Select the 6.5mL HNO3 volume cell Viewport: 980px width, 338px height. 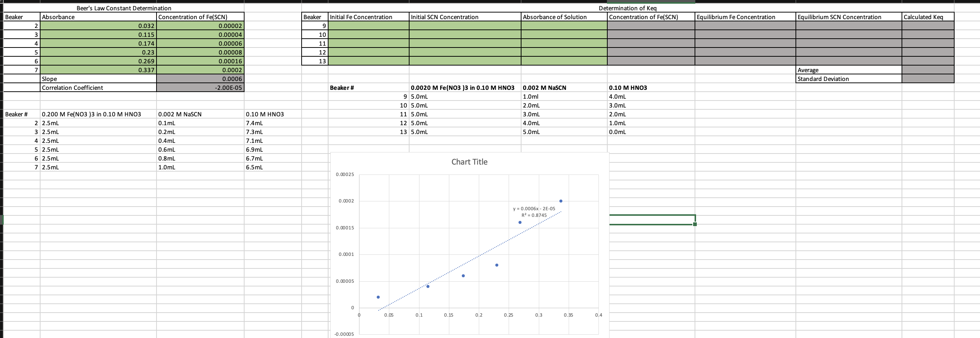click(273, 167)
